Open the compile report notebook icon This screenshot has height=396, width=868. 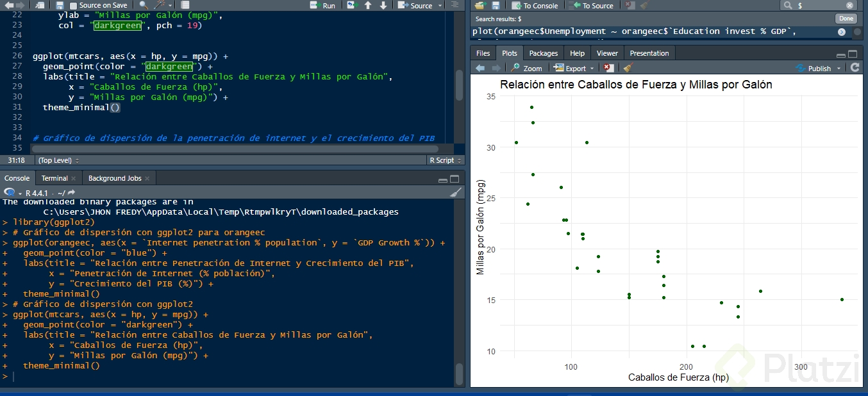click(185, 5)
